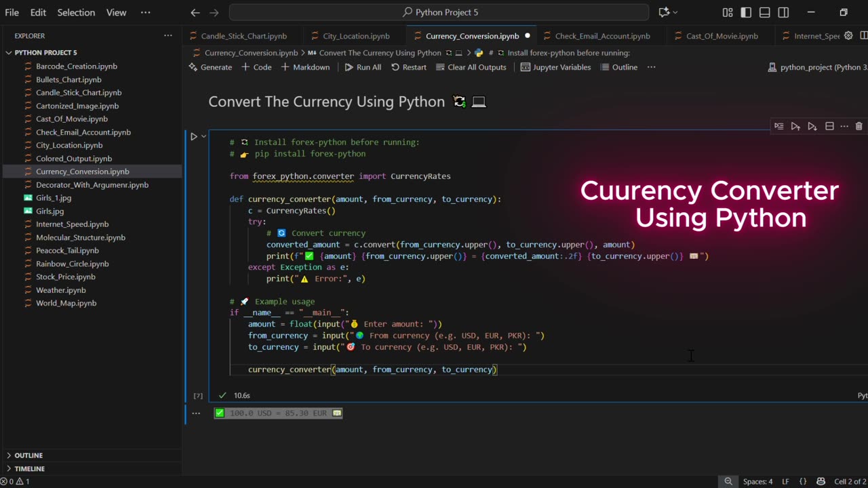Click zoom out icon in status bar
The height and width of the screenshot is (488, 868).
[x=728, y=481]
